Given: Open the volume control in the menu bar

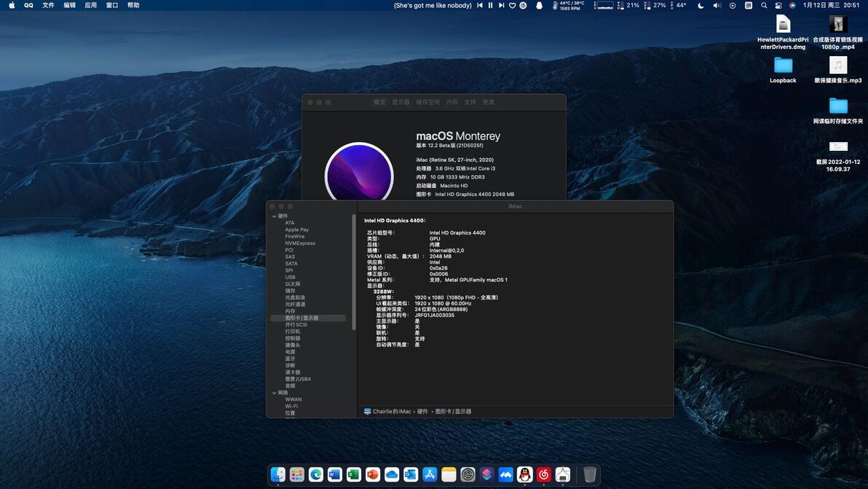Looking at the screenshot, I should pos(717,5).
